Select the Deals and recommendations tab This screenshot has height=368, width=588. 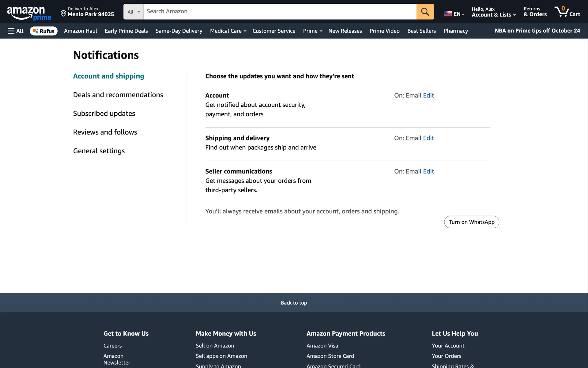[x=118, y=95]
